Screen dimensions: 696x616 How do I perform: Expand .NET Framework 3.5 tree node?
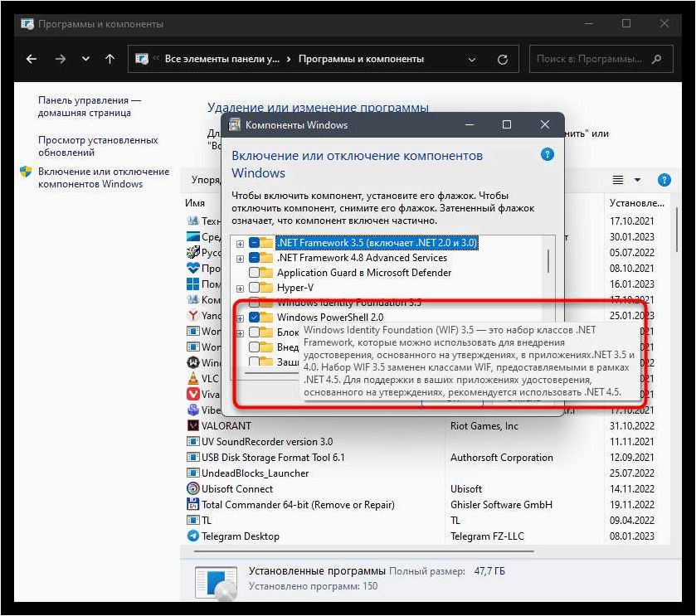tap(240, 244)
